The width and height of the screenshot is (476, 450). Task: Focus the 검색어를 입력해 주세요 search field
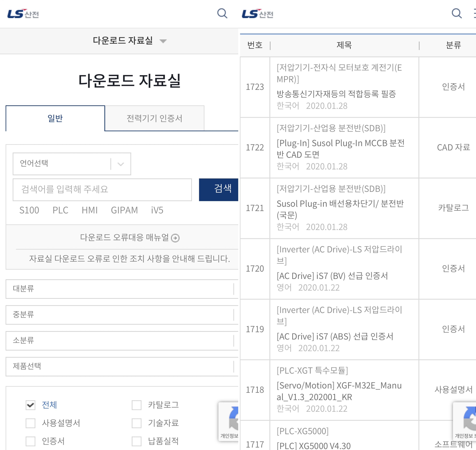(x=102, y=190)
